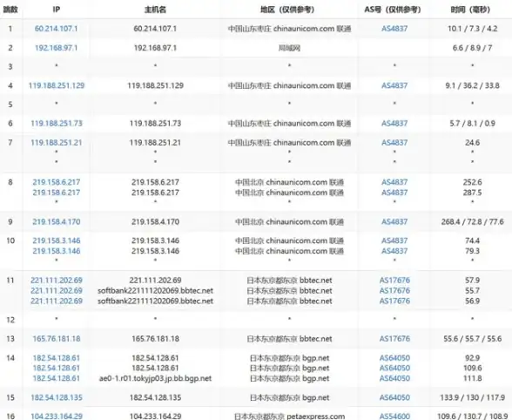
Task: Select hop number 5 in the 跳数 column
Action: pos(10,105)
